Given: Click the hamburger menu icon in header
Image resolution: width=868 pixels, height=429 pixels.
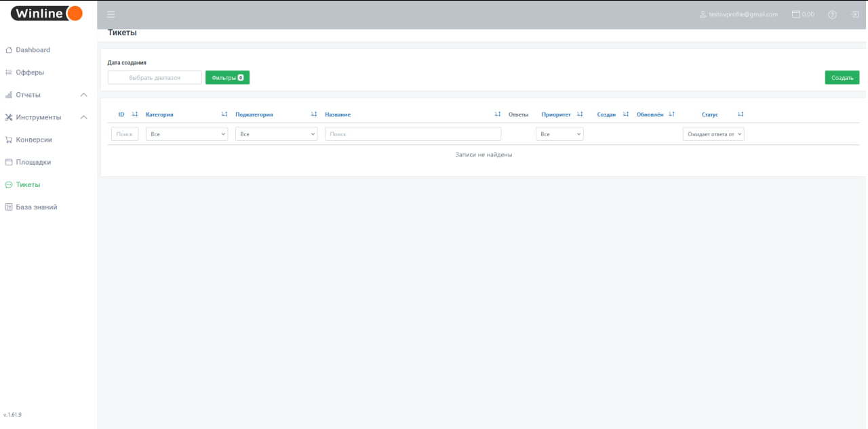Looking at the screenshot, I should [111, 14].
